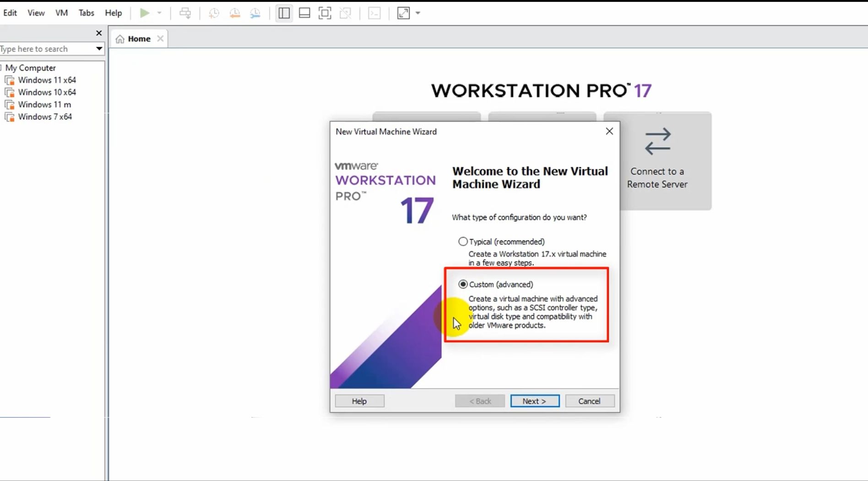Open the power options dropdown arrow

(x=159, y=13)
